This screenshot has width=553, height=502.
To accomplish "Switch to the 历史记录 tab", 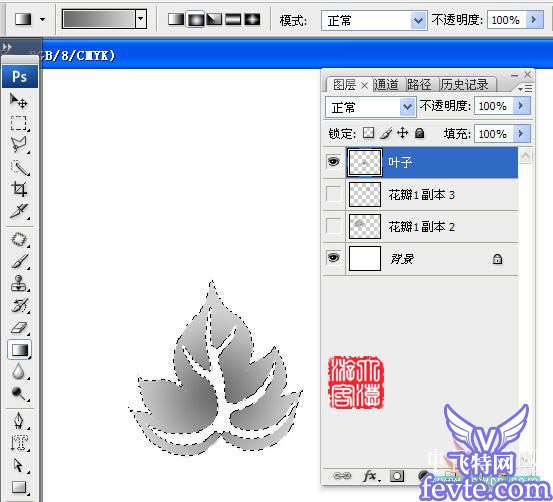I will click(464, 85).
